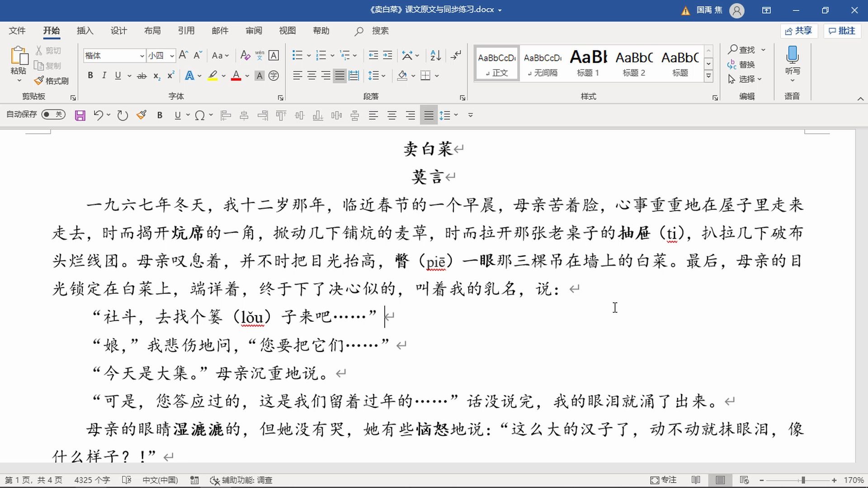Screen dimensions: 868x488
Task: Toggle Bold in the quick access toolbar
Action: [x=160, y=115]
